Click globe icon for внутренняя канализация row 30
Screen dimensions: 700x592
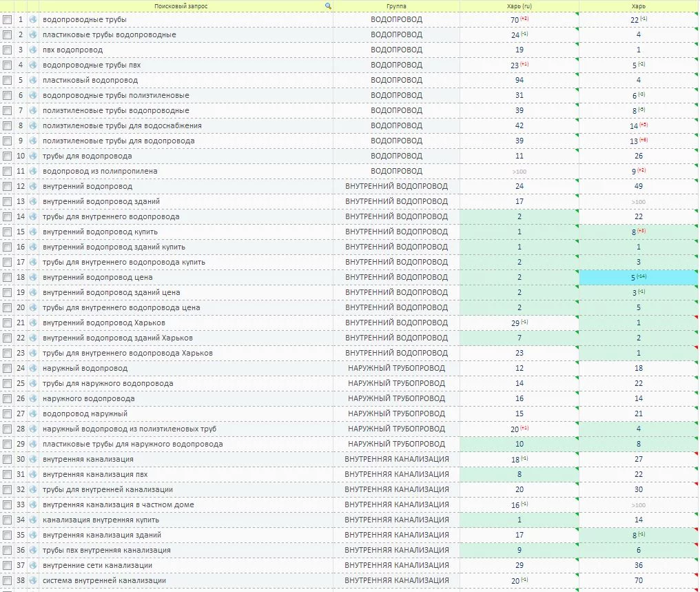click(x=33, y=459)
